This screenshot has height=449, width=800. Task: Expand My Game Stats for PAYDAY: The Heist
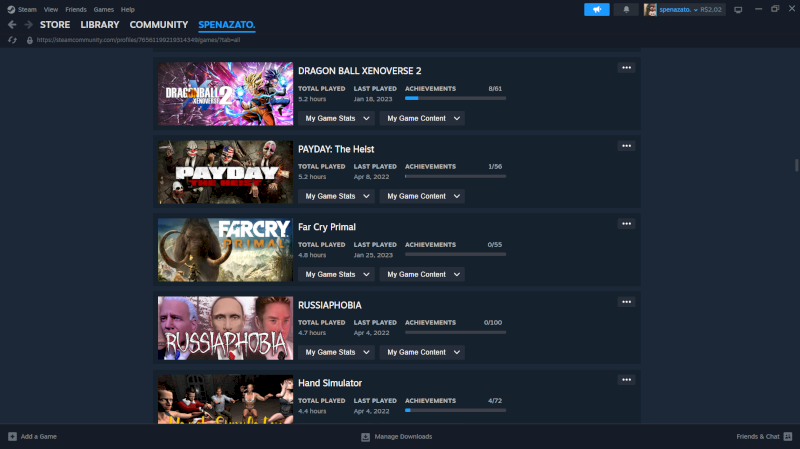coord(336,196)
